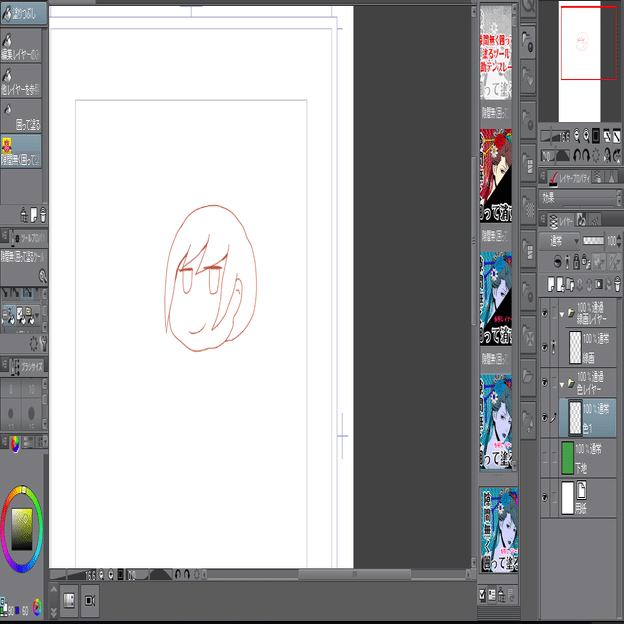Click delete layer trash icon

point(617,284)
